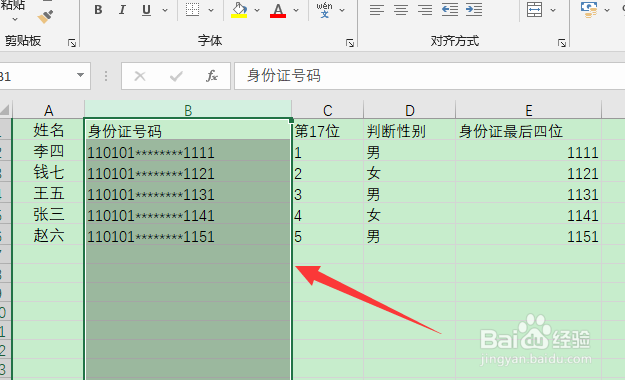Screen dimensions: 625x380
Task: Click cell 第17位
Action: click(x=328, y=130)
